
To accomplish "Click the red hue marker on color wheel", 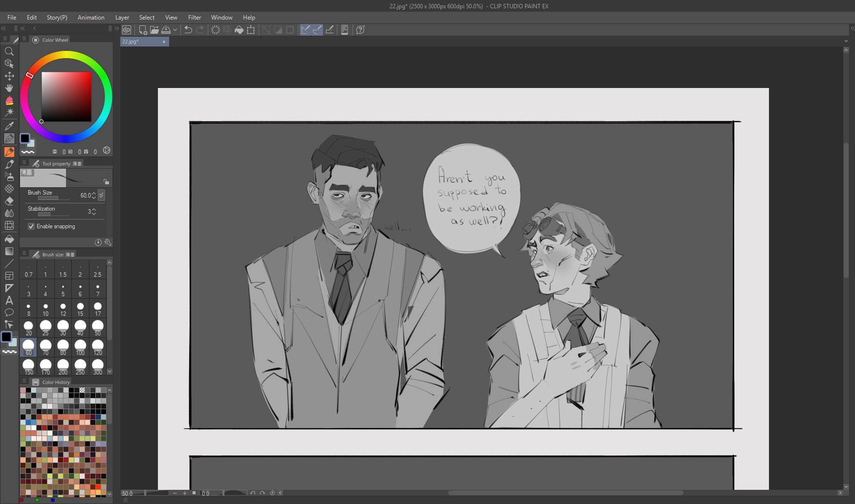I will tap(29, 75).
